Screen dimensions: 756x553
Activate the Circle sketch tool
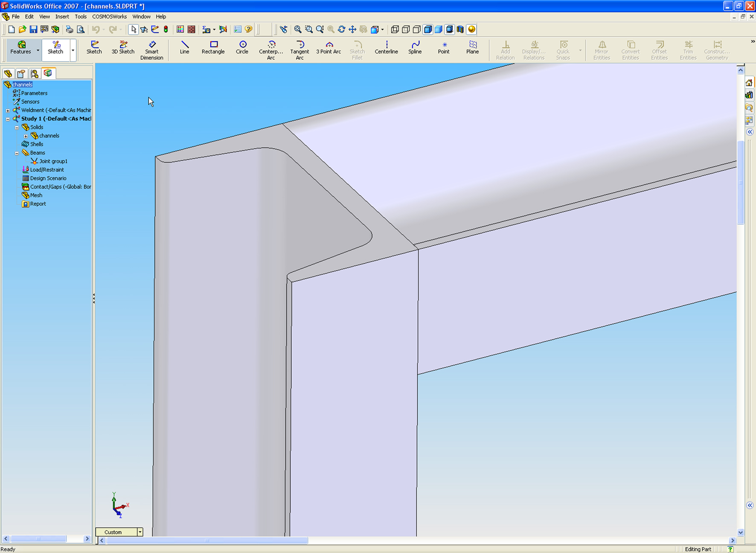pos(242,48)
